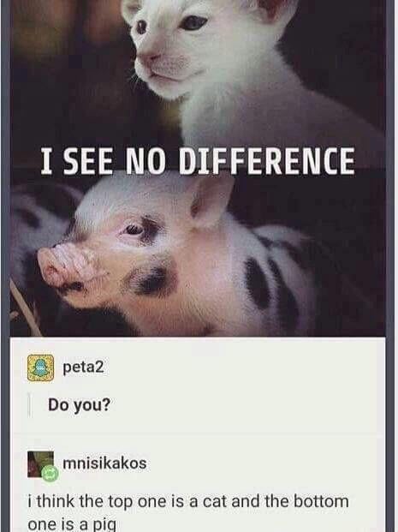This screenshot has height=532, width=398.
Task: Click the black spot on piglet's cheek
Action: click(152, 280)
